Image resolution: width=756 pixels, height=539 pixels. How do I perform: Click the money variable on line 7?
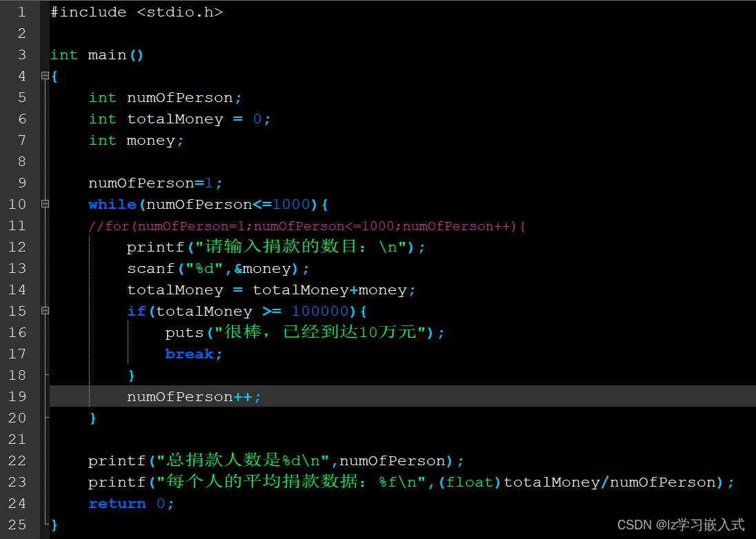[153, 140]
